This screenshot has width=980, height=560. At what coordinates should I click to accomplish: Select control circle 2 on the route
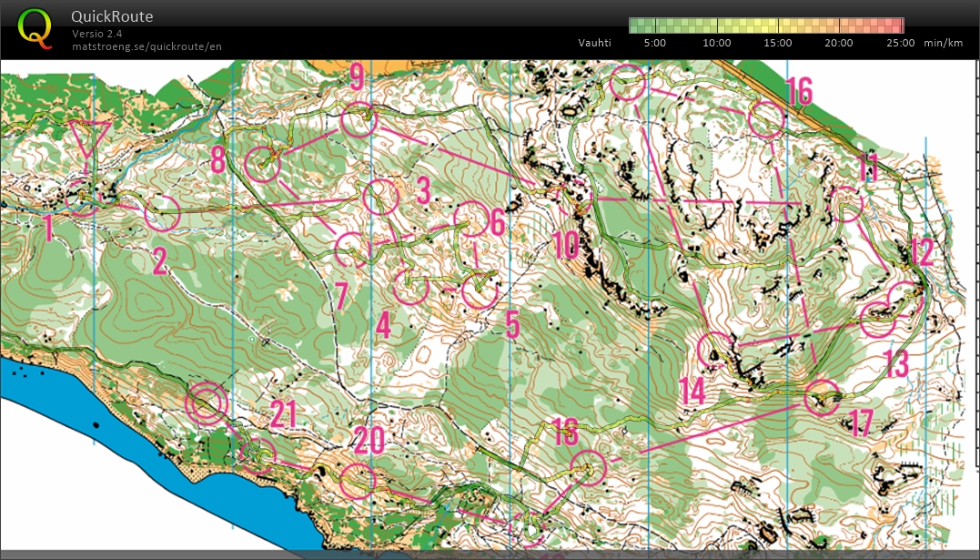pyautogui.click(x=163, y=213)
